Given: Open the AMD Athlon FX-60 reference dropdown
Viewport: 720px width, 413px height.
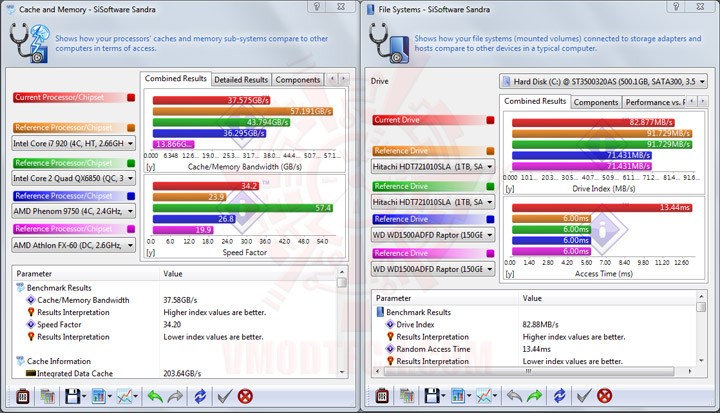Looking at the screenshot, I should [73, 245].
